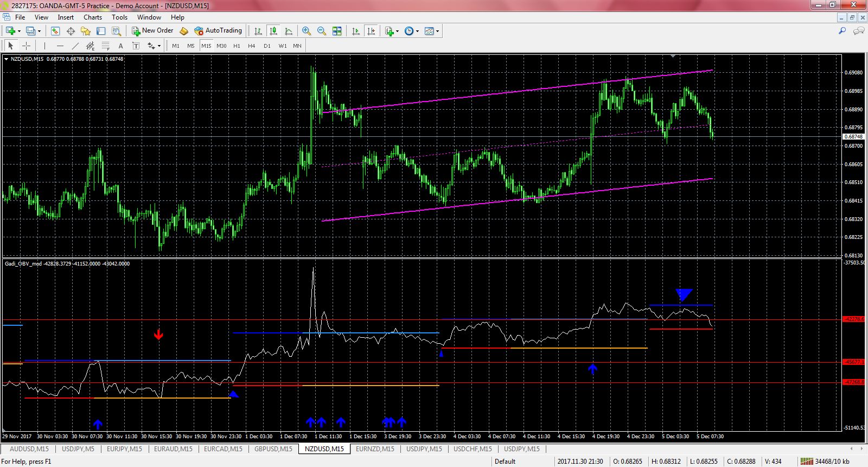Switch to AUDUSD,M15 chart tab
Screen dimensions: 868x467
coord(29,449)
